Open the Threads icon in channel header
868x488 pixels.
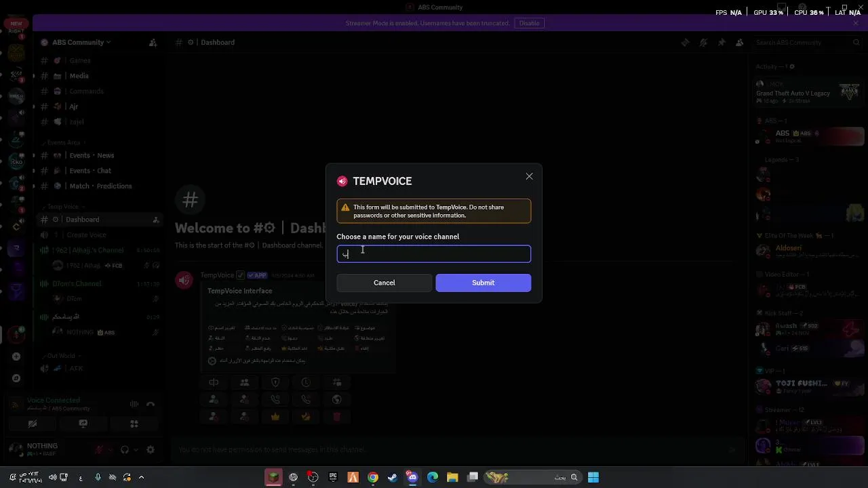click(x=686, y=42)
